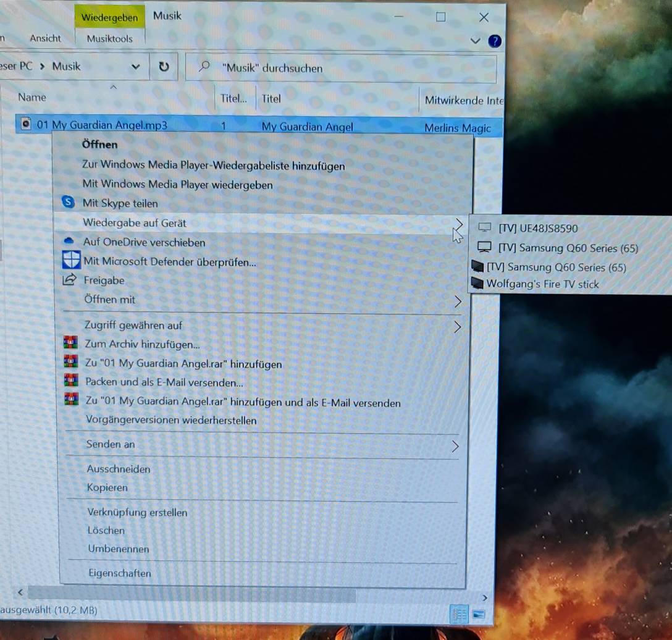Screen dimensions: 672x640
Task: Click the Skype icon beside Mit Skype teilen
Action: (x=69, y=203)
